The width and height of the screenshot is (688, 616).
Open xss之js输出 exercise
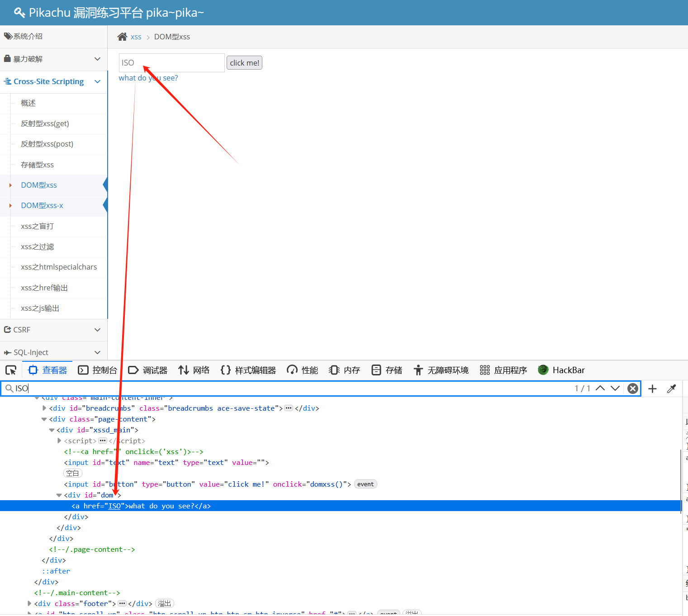pos(40,308)
